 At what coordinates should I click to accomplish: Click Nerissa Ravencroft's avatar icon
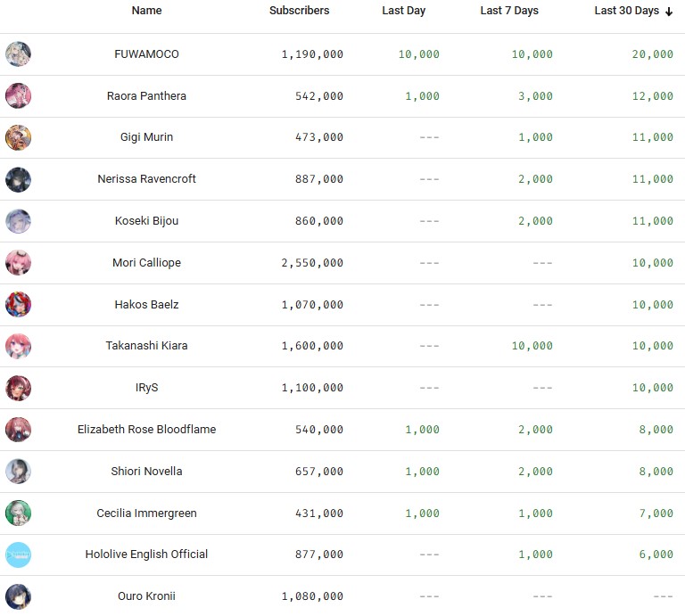click(18, 179)
